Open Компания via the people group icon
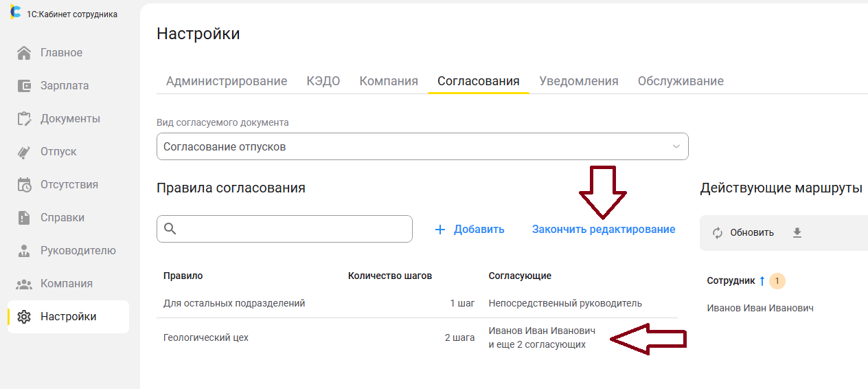The width and height of the screenshot is (868, 389). pyautogui.click(x=24, y=284)
